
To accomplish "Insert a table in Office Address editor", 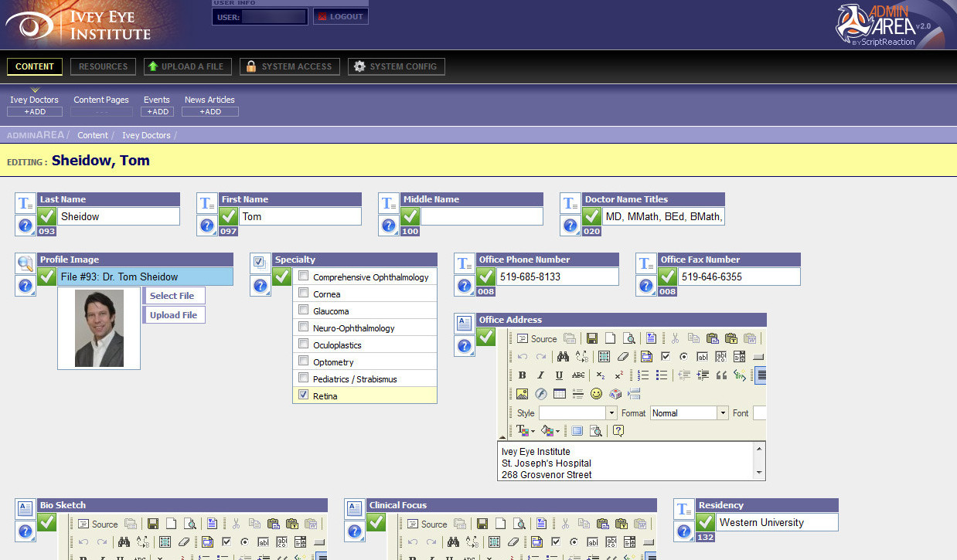I will (559, 394).
